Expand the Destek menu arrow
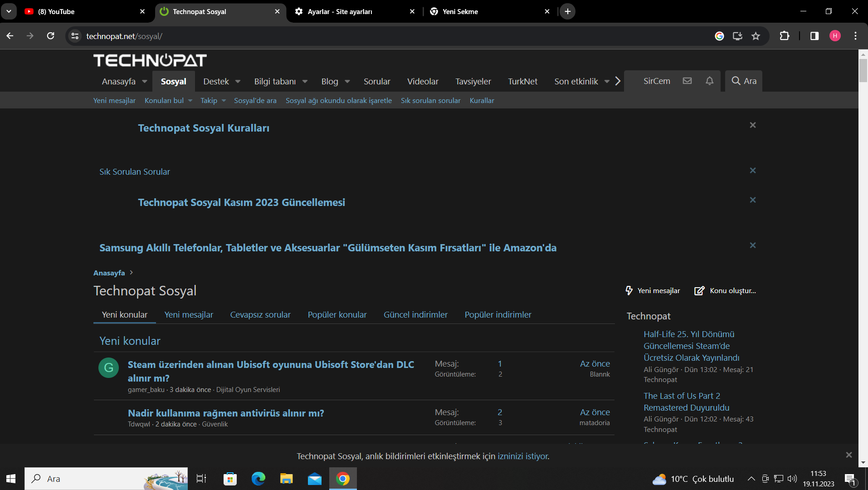The height and width of the screenshot is (490, 868). 238,82
